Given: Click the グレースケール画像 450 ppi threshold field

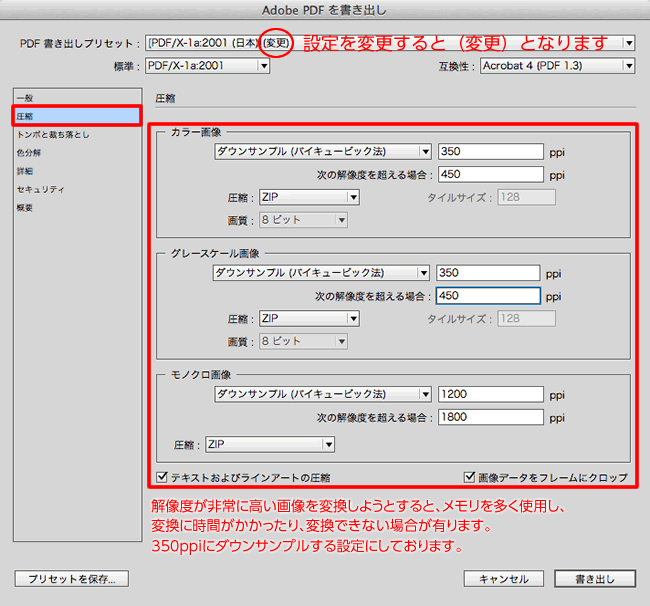Looking at the screenshot, I should point(488,296).
